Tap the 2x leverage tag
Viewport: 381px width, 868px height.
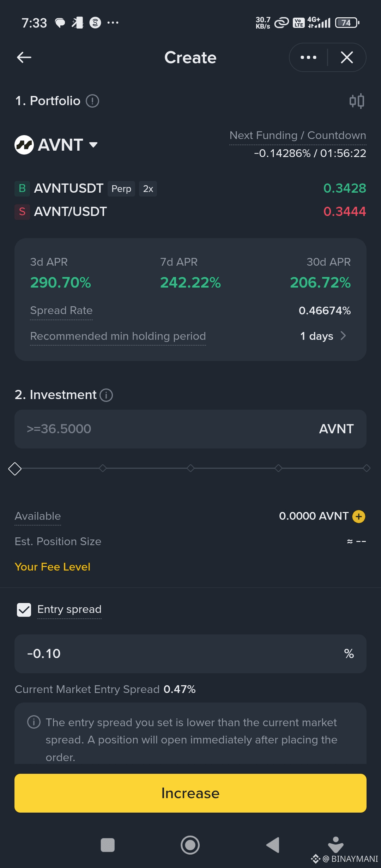point(148,189)
